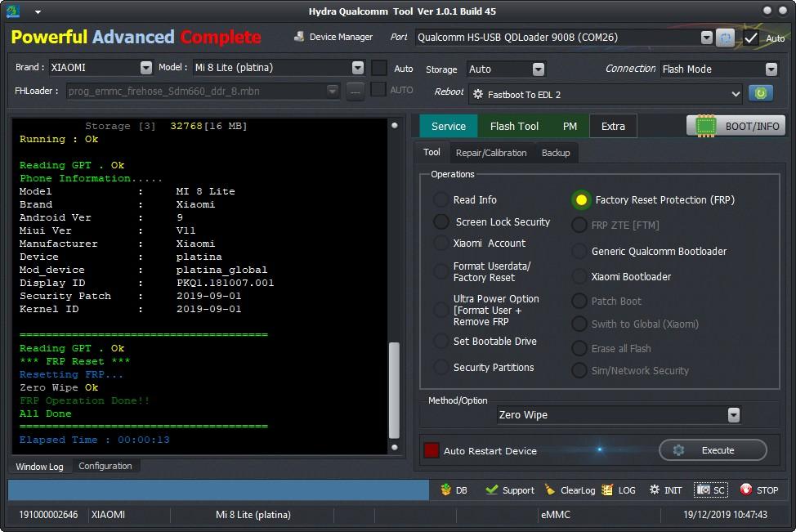This screenshot has width=796, height=532.
Task: Click the Execute button
Action: [x=713, y=450]
